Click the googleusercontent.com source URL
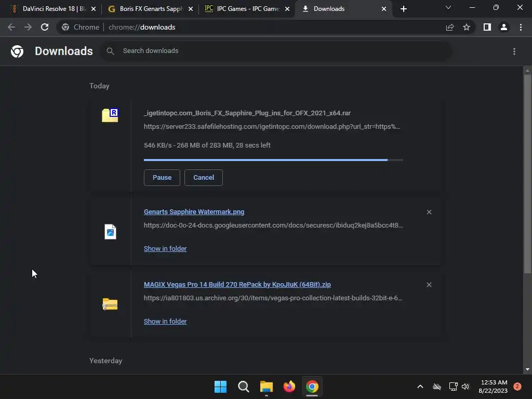This screenshot has width=532, height=399. [x=273, y=225]
